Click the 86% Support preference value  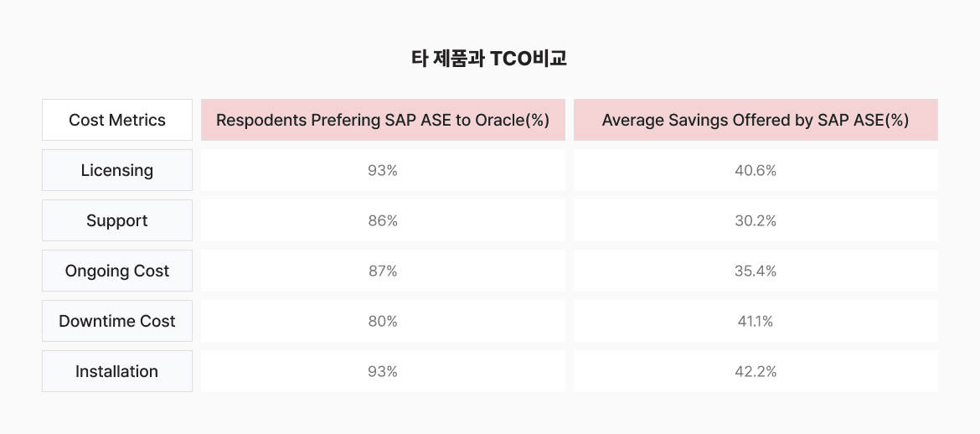tap(383, 220)
